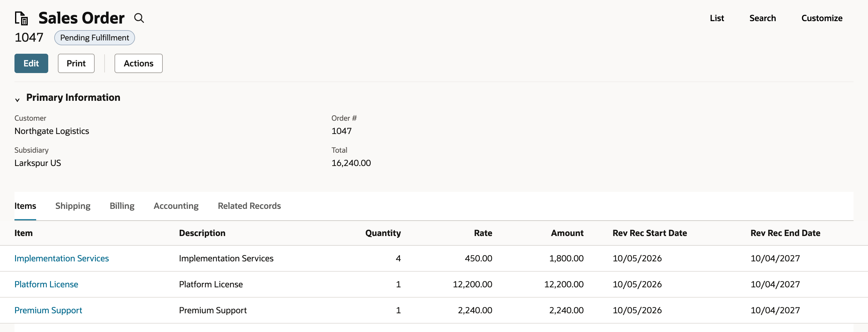Click the Order # value 1047 in Primary Information
Screen dimensions: 868x332
[342, 131]
